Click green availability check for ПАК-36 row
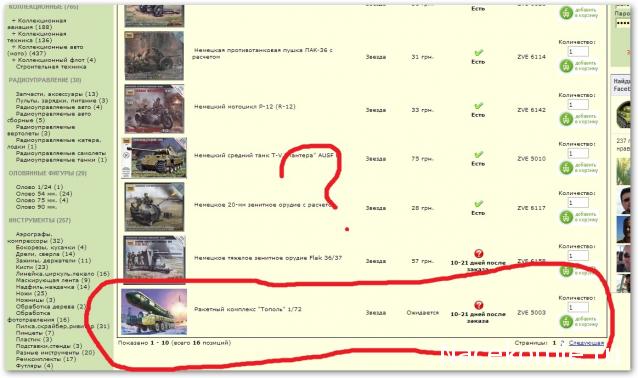This screenshot has width=638, height=378. (478, 53)
